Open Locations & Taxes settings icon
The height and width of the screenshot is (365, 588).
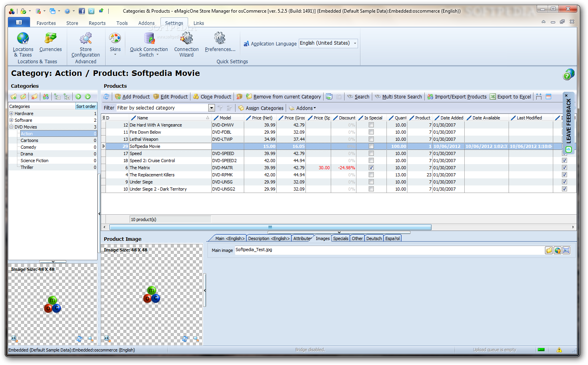click(23, 45)
